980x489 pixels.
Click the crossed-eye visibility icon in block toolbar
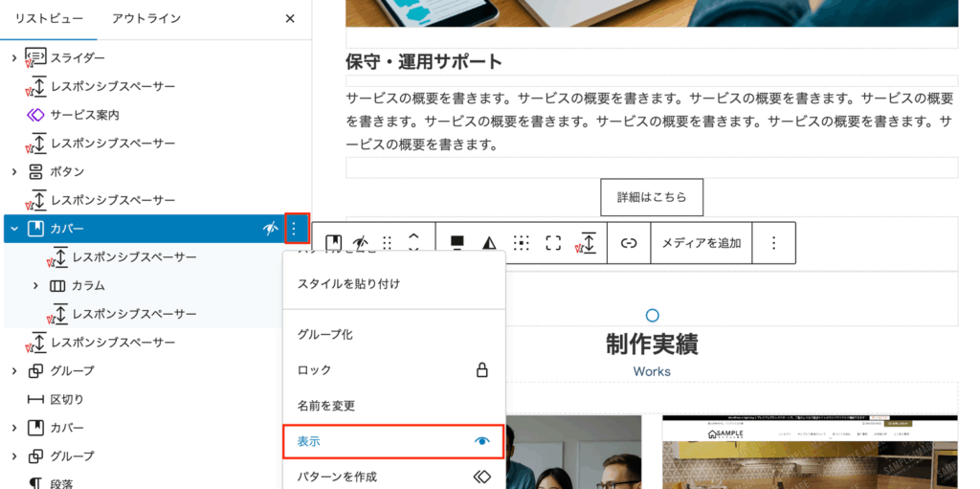coord(361,243)
